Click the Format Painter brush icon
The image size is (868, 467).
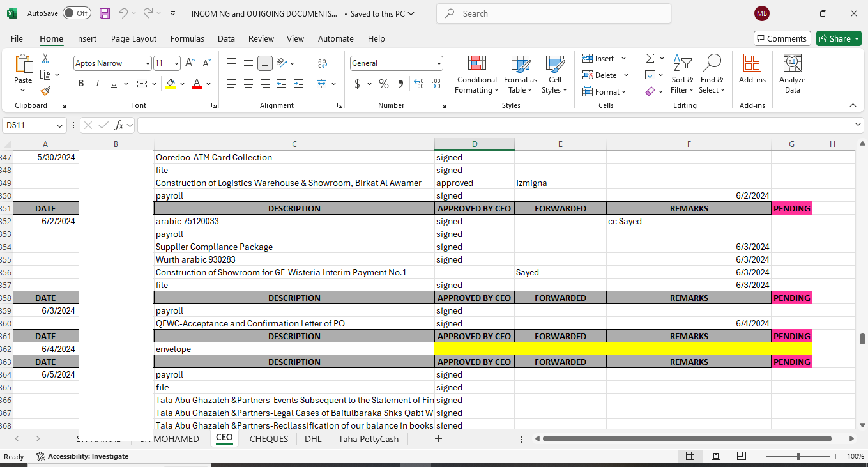(x=45, y=91)
